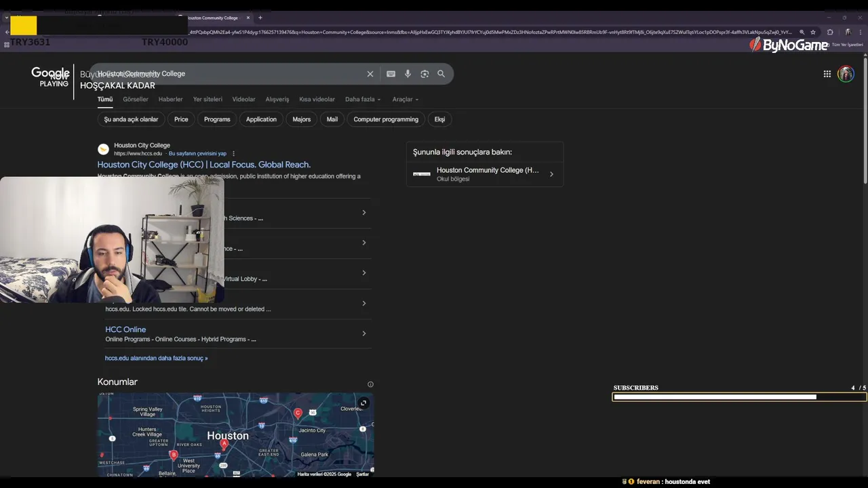Go back with the browser back arrow

[x=7, y=32]
